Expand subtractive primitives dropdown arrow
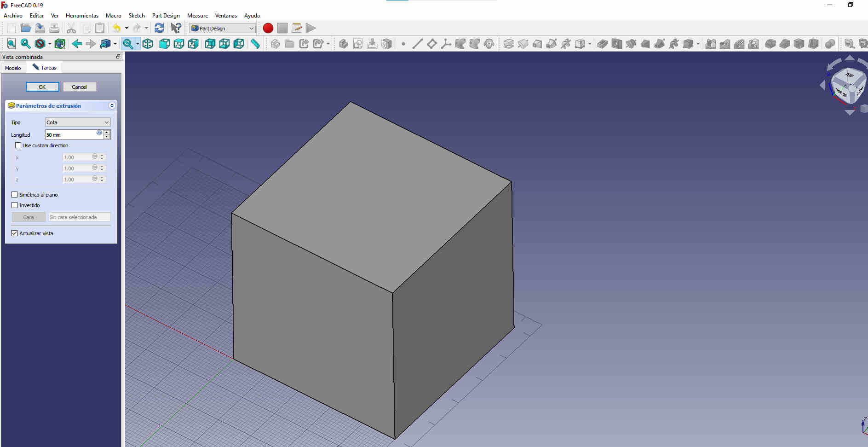868x447 pixels. [x=698, y=44]
